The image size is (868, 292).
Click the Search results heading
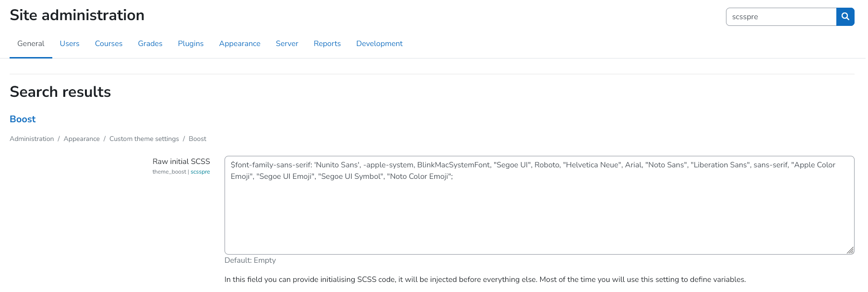60,92
